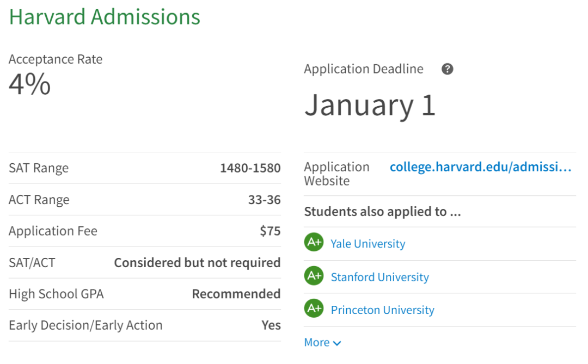The image size is (588, 364).
Task: Click the January 1 deadline date
Action: click(x=370, y=105)
